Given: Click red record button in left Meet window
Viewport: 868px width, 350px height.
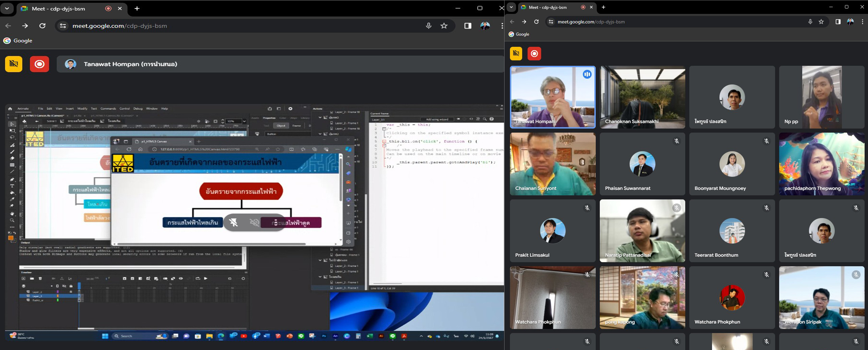Looking at the screenshot, I should tap(39, 64).
